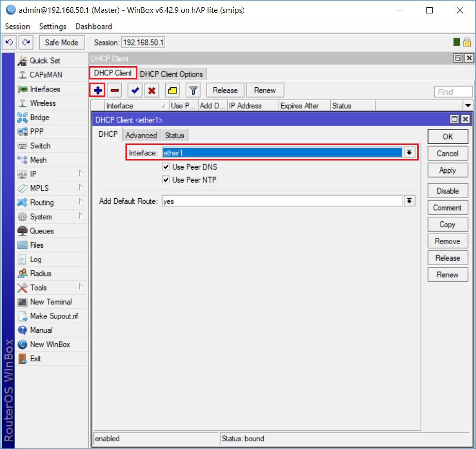476x449 pixels.
Task: Click the Apply button
Action: point(448,170)
